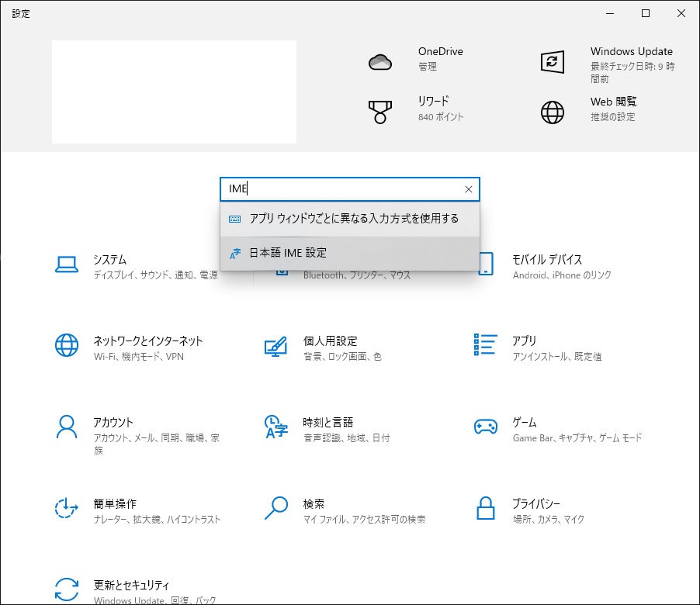Open the リワード medal icon
The width and height of the screenshot is (700, 605).
380,112
